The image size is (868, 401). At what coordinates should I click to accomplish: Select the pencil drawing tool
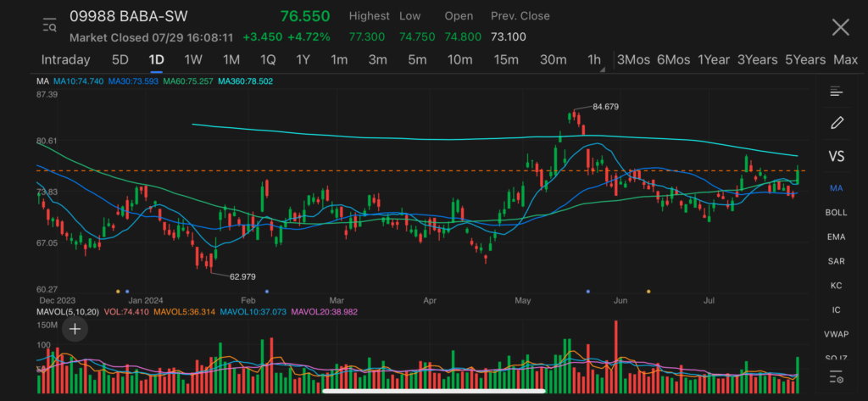pos(837,123)
